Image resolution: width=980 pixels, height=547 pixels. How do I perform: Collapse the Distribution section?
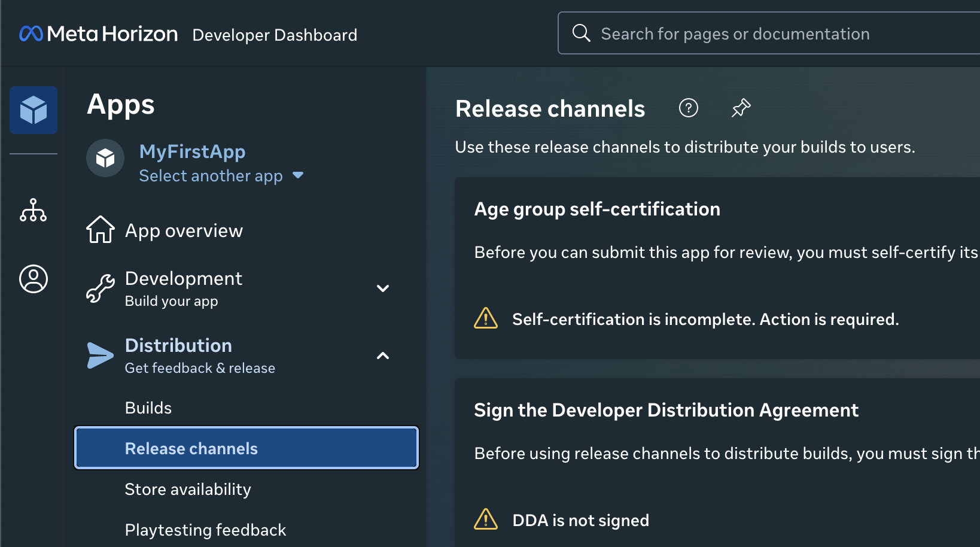pyautogui.click(x=382, y=355)
